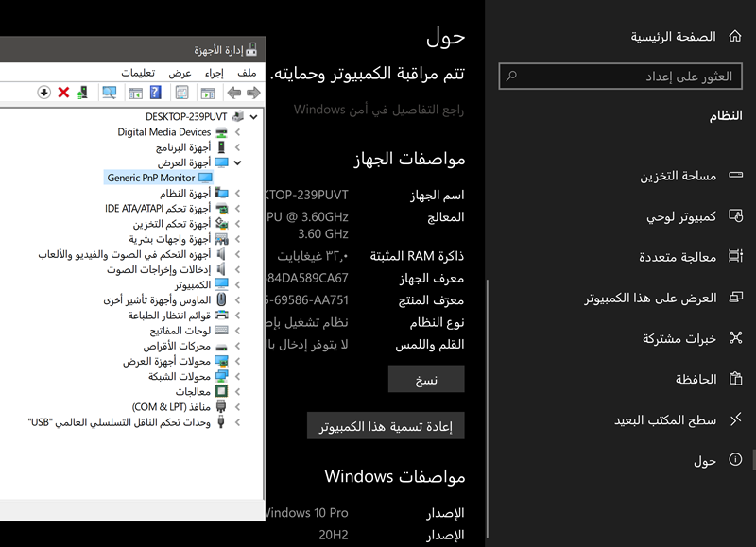Screen dimensions: 756x547
Task: Open the راجع التفاصيل في أمن Windows link
Action: [x=379, y=110]
